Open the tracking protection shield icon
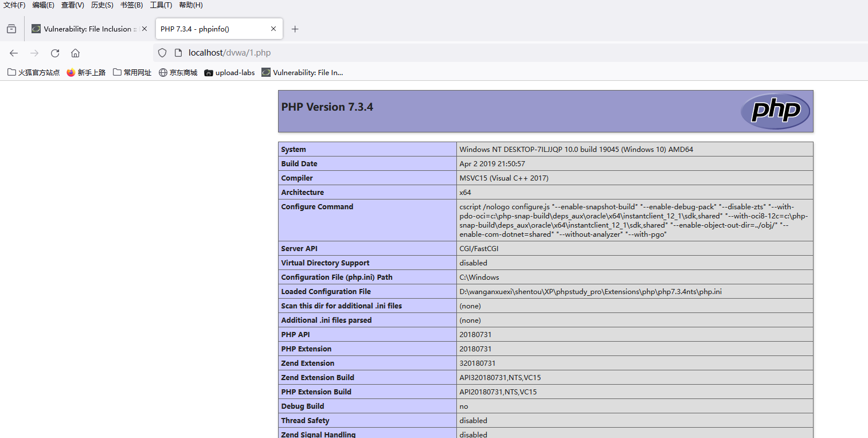The width and height of the screenshot is (868, 438). 162,53
